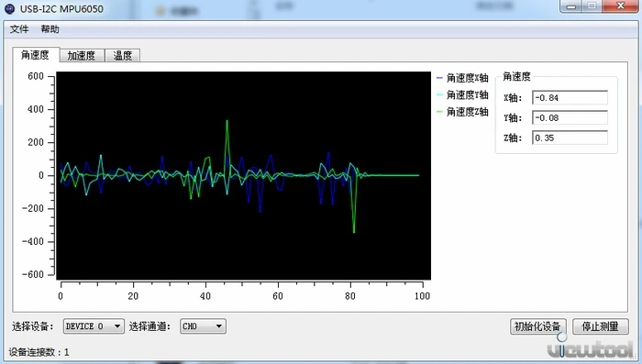Click the 角速度Y轴 legend color marker
The width and height of the screenshot is (642, 364).
click(439, 94)
